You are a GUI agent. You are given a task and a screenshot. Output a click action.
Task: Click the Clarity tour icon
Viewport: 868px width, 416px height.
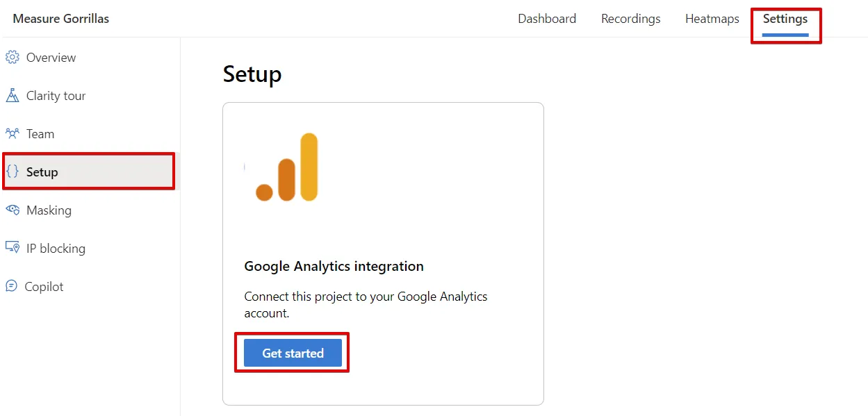pos(12,96)
